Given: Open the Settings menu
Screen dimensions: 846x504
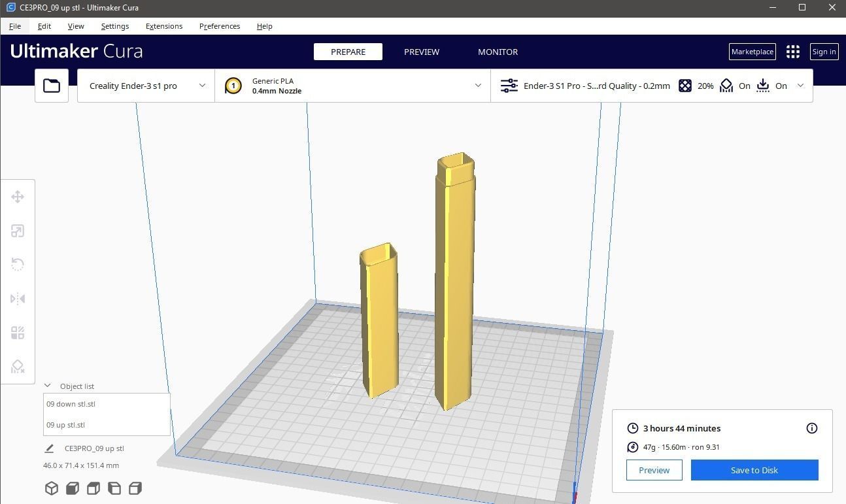Looking at the screenshot, I should pyautogui.click(x=115, y=26).
